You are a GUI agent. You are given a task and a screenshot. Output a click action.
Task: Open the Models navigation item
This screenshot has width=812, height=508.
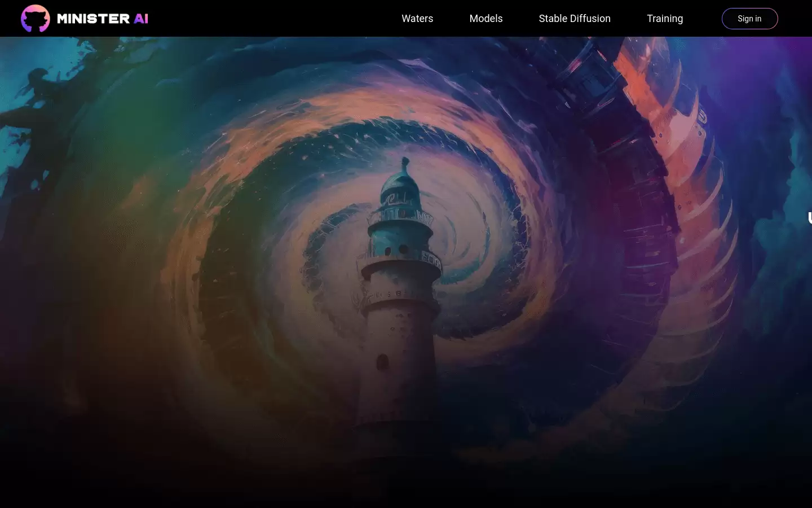click(x=486, y=19)
